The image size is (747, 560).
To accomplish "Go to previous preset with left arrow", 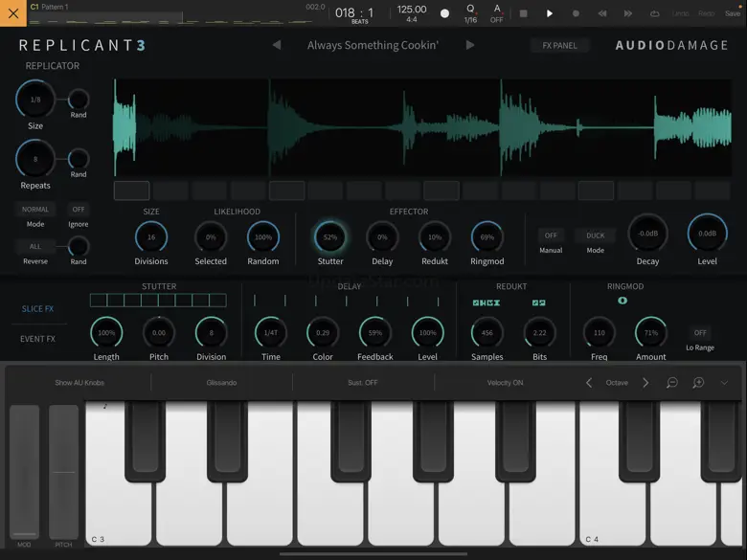I will (x=277, y=45).
